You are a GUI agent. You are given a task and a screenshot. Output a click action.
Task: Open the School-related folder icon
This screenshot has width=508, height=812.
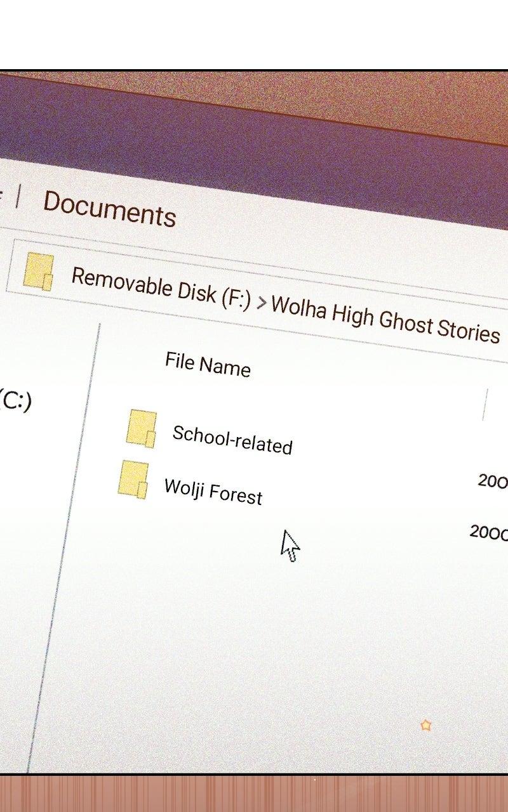tap(141, 429)
